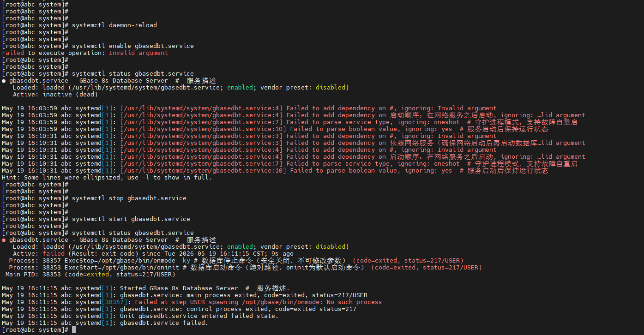
Task: Click the final 'gbasedbt.service failed.' log line
Action: click(105, 323)
